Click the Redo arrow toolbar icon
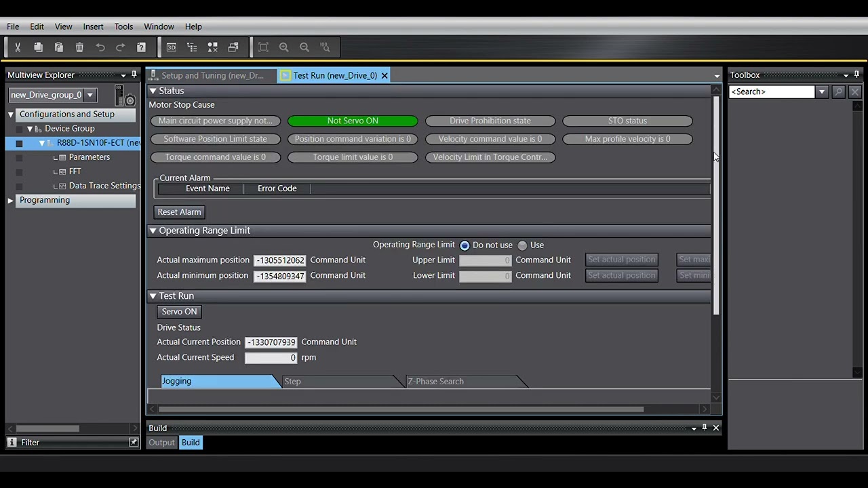The image size is (868, 488). click(121, 47)
